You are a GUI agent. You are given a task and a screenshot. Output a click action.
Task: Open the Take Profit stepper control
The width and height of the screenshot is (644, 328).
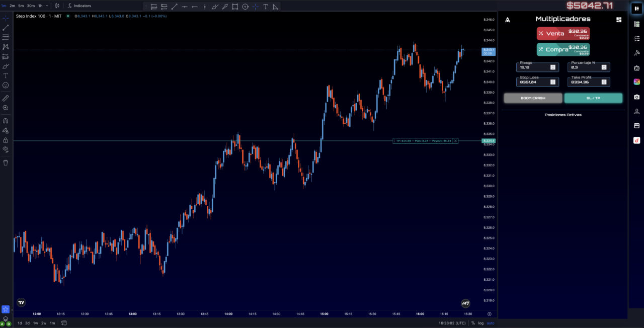(x=604, y=81)
